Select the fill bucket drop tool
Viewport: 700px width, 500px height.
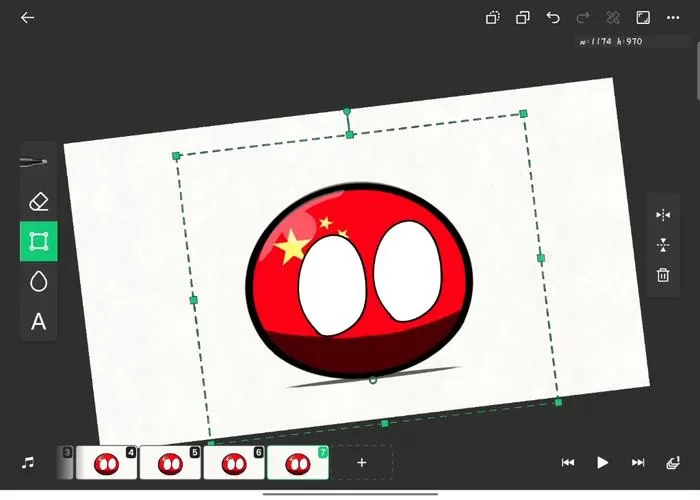tap(39, 282)
